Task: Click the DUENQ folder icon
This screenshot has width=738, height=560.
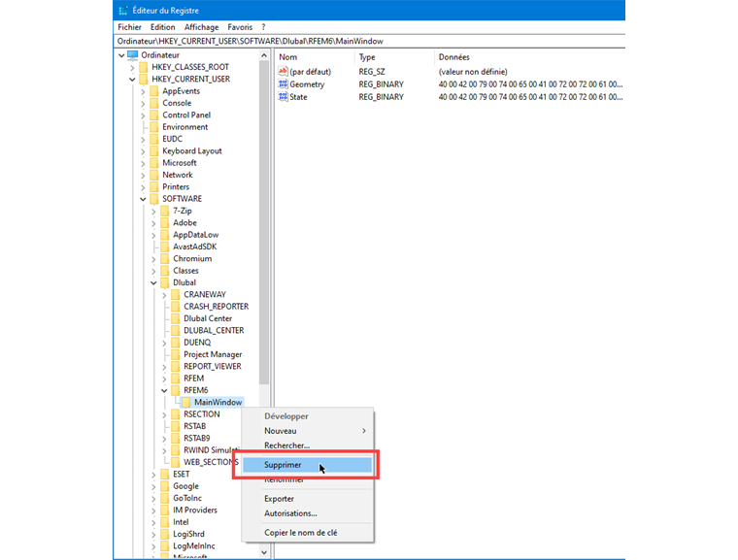Action: click(x=176, y=343)
